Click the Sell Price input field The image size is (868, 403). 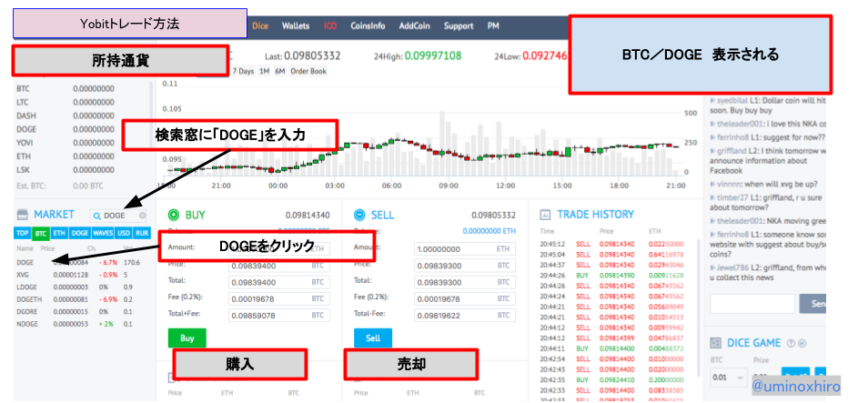[x=465, y=266]
